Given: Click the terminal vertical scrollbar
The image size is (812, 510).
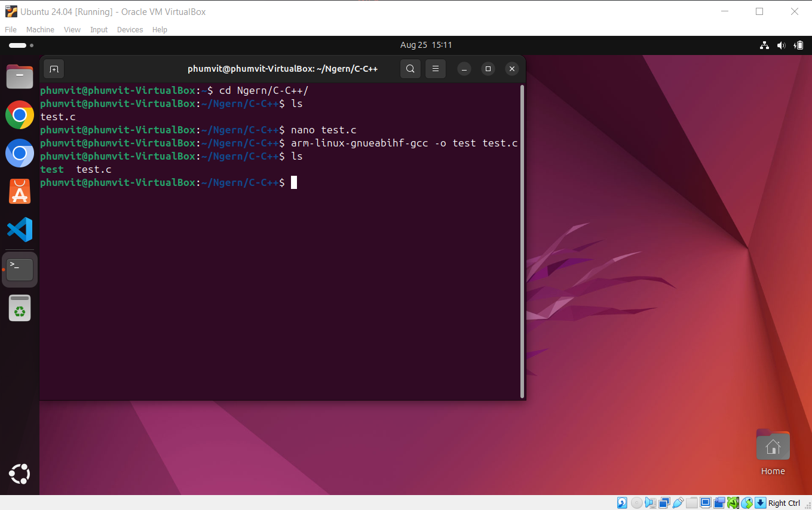Looking at the screenshot, I should click(523, 239).
